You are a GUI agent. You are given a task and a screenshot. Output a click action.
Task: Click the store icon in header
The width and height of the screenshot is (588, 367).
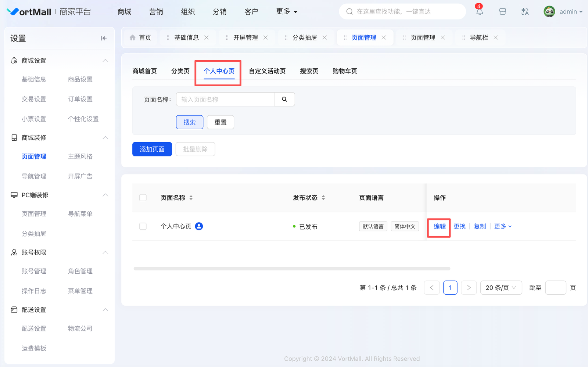tap(502, 12)
